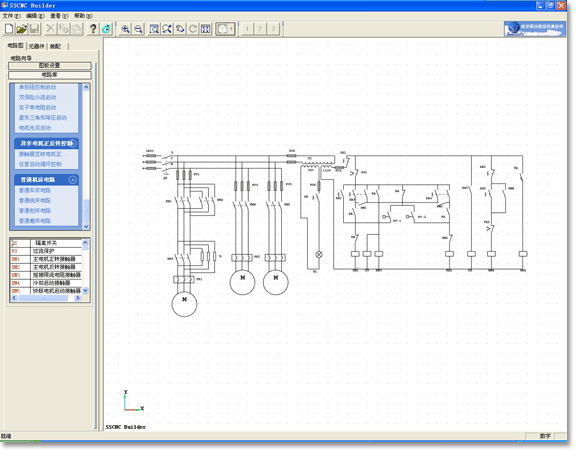The image size is (579, 456).
Task: Toggle the numbered view button 1
Action: [x=247, y=29]
